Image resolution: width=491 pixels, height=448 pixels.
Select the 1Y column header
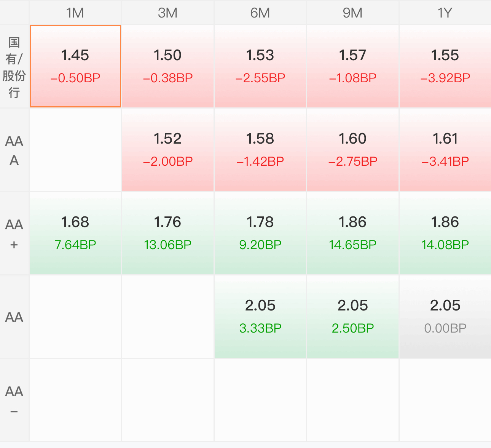tap(445, 13)
